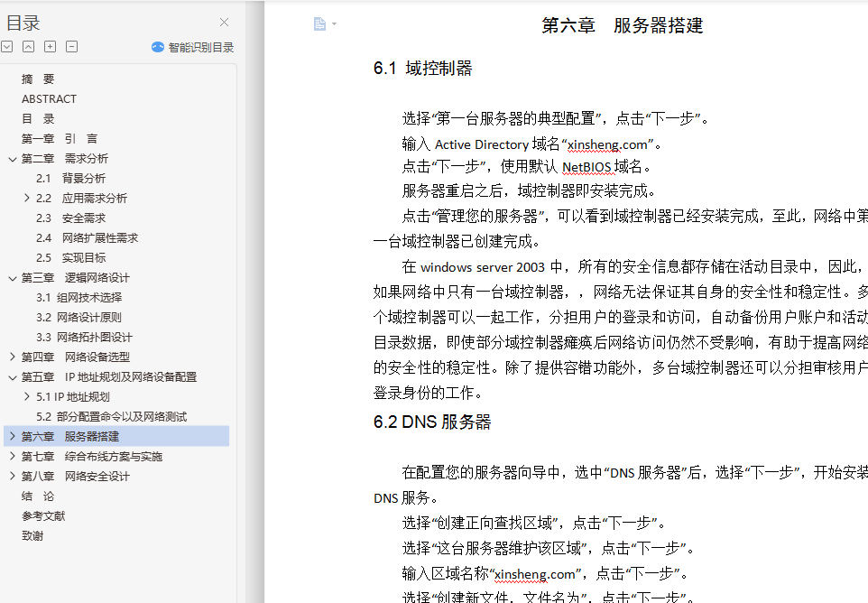Open dropdown arrow beside document icon
This screenshot has width=868, height=603.
(334, 23)
